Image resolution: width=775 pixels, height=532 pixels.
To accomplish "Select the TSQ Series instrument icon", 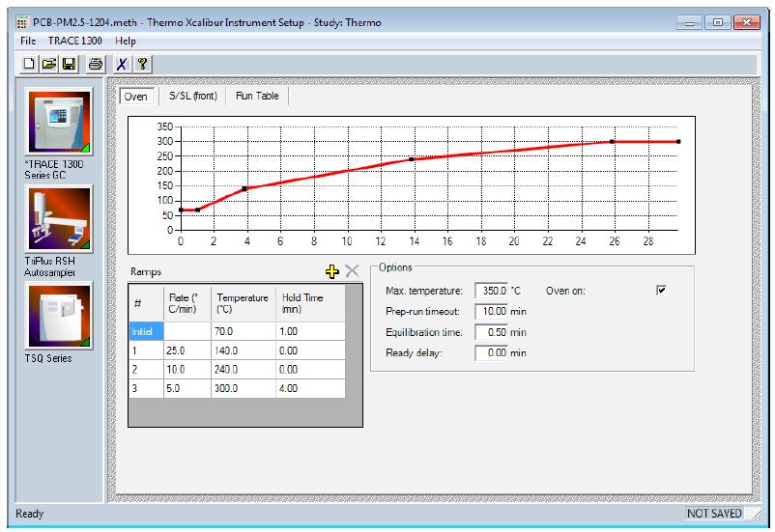I will pyautogui.click(x=60, y=315).
